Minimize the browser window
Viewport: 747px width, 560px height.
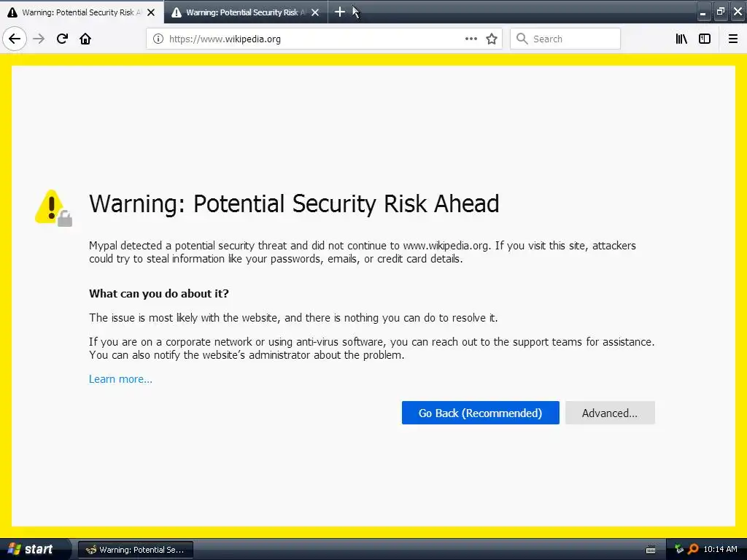[x=703, y=12]
